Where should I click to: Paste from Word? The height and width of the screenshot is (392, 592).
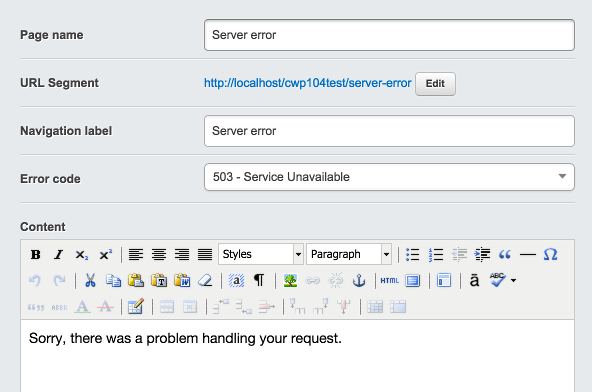(x=182, y=281)
